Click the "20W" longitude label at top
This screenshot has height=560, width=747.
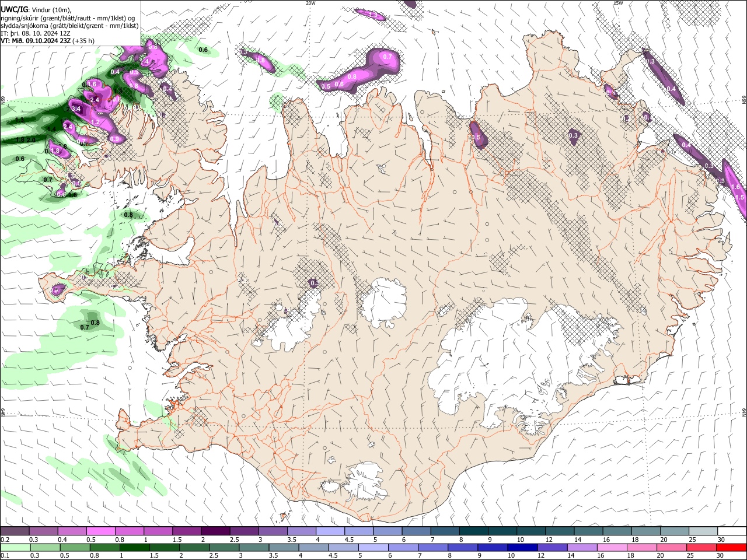(x=310, y=3)
